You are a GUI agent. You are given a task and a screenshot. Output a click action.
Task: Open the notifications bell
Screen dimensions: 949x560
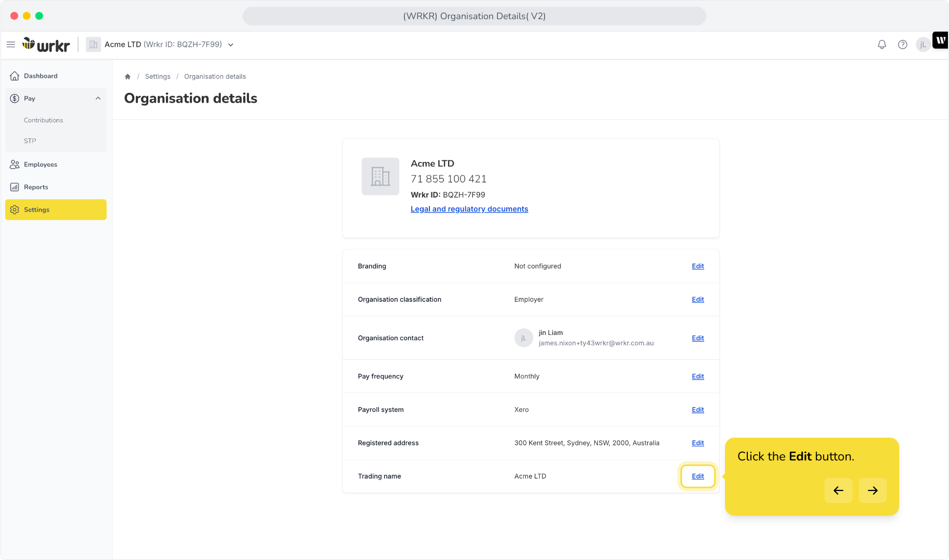pos(882,45)
